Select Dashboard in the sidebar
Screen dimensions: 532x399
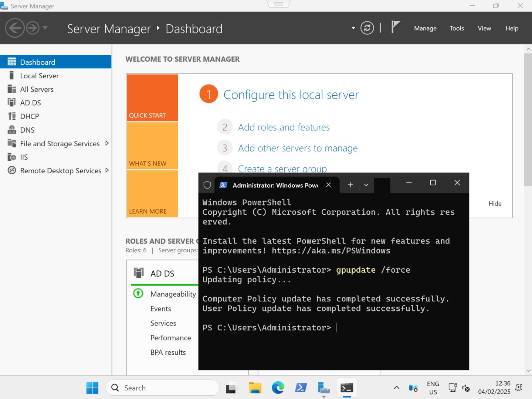pyautogui.click(x=55, y=62)
